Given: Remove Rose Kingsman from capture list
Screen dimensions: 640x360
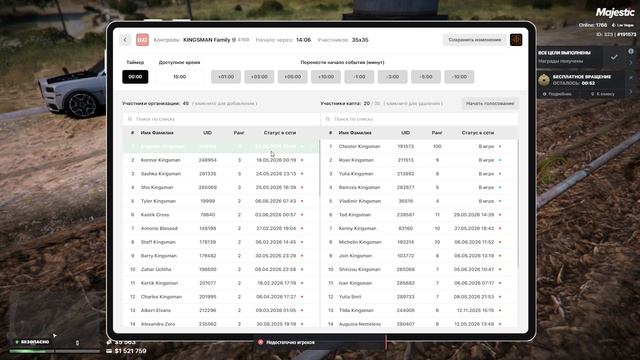Looking at the screenshot, I should (x=419, y=160).
